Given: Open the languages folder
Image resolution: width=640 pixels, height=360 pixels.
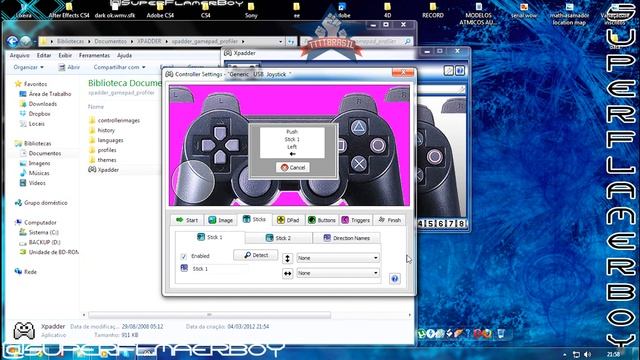Looking at the screenshot, I should [x=106, y=140].
